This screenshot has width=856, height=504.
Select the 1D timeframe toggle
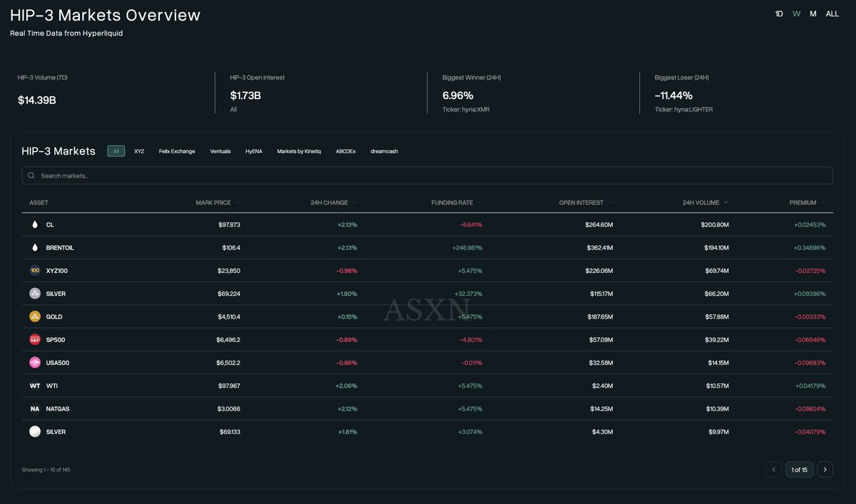click(778, 13)
